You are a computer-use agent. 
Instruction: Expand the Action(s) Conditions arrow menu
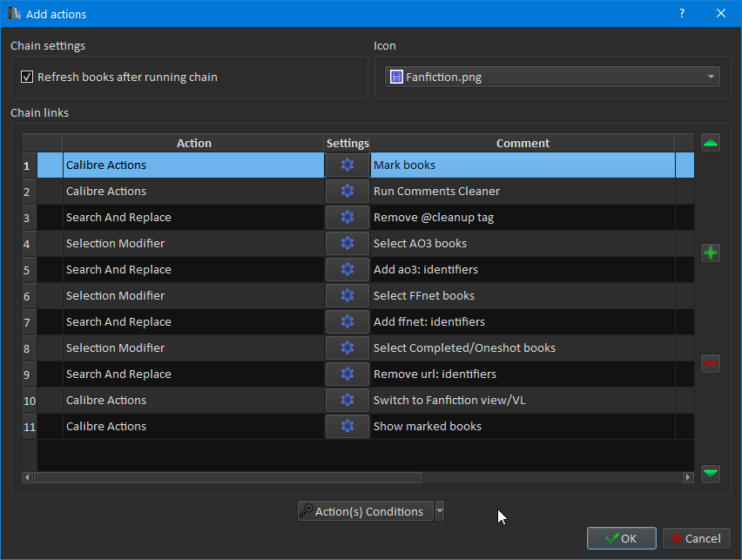(x=440, y=512)
